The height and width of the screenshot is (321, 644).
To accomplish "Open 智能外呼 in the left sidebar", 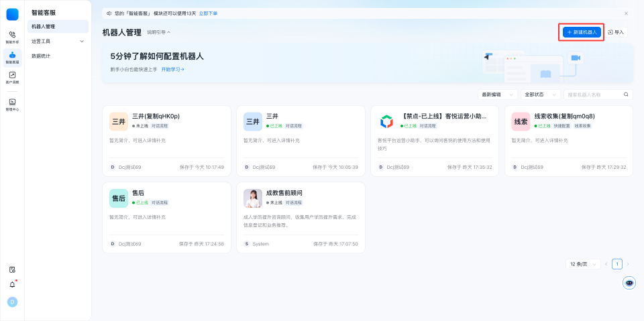I will click(12, 36).
